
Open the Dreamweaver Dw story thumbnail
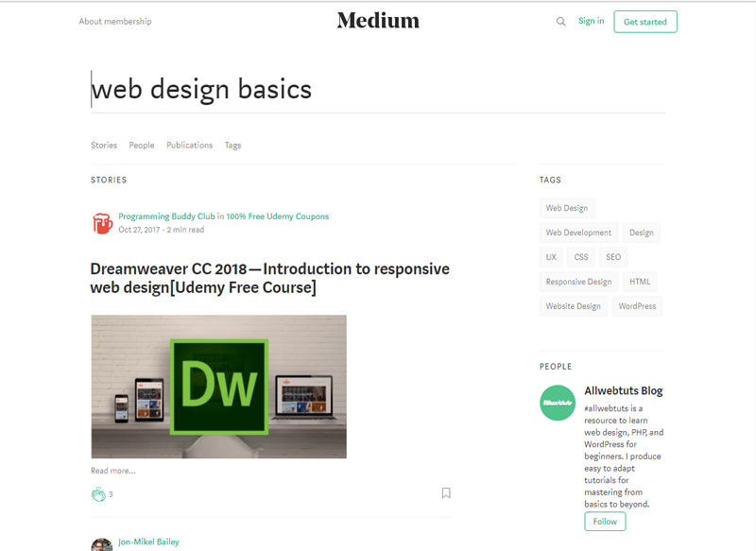[x=218, y=387]
